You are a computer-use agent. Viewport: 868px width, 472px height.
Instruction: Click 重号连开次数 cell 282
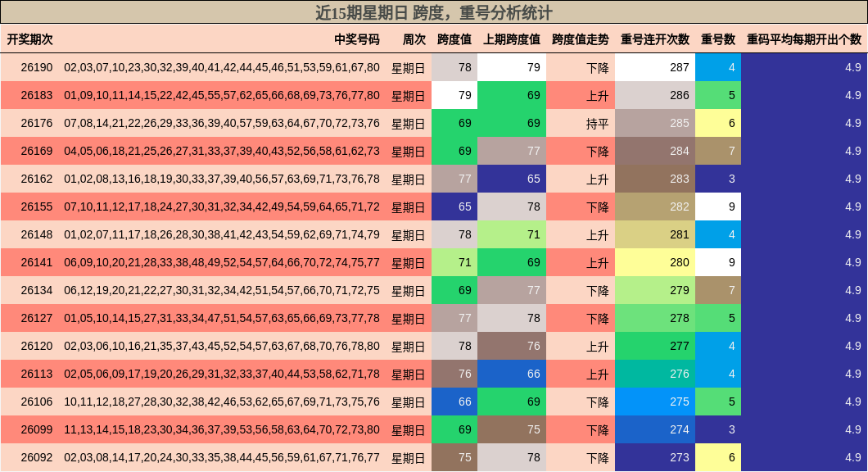coord(655,206)
